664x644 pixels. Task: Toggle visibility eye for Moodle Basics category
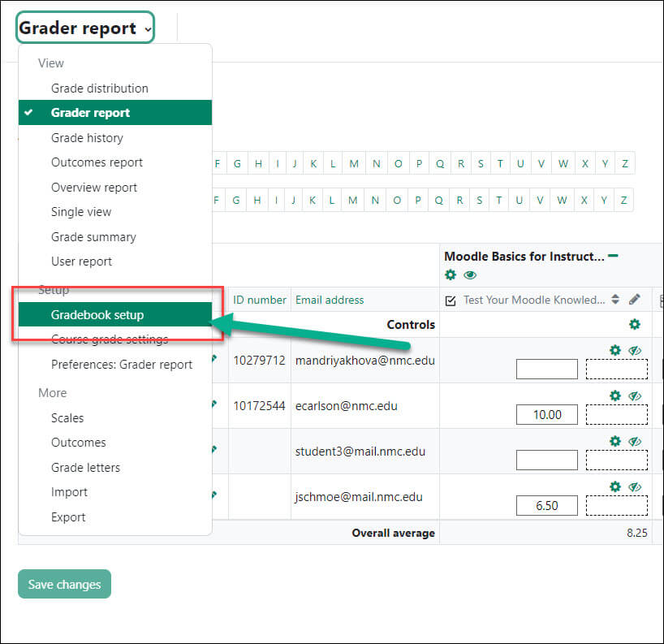(x=470, y=275)
